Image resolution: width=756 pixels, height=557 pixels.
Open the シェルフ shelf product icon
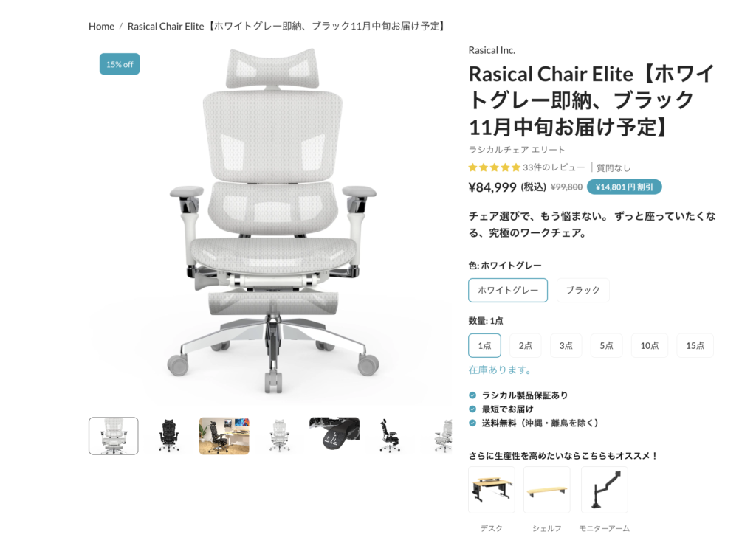[x=547, y=490]
